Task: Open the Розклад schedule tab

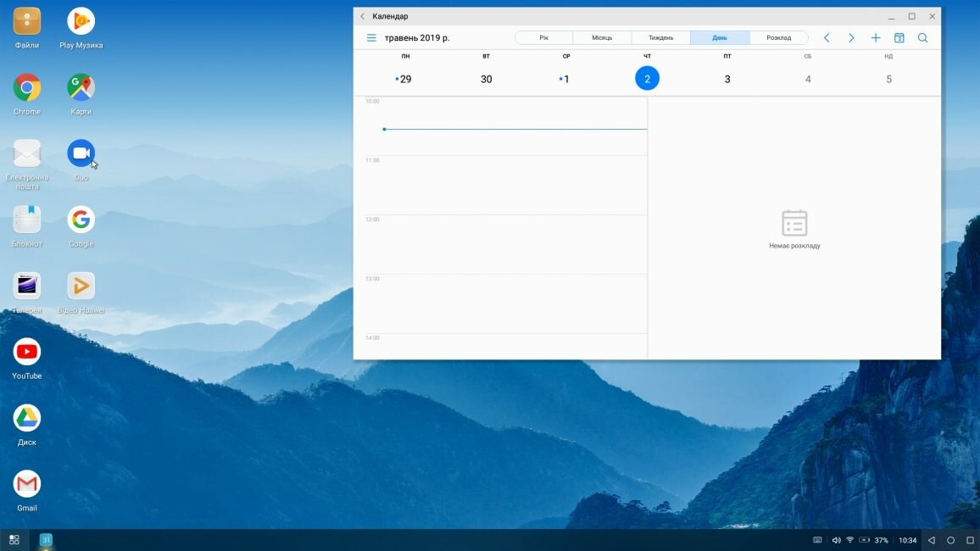Action: click(778, 38)
